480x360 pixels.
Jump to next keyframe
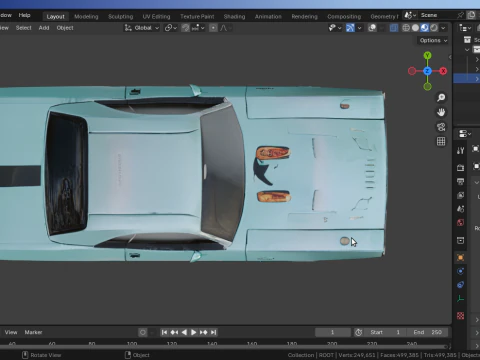point(204,332)
